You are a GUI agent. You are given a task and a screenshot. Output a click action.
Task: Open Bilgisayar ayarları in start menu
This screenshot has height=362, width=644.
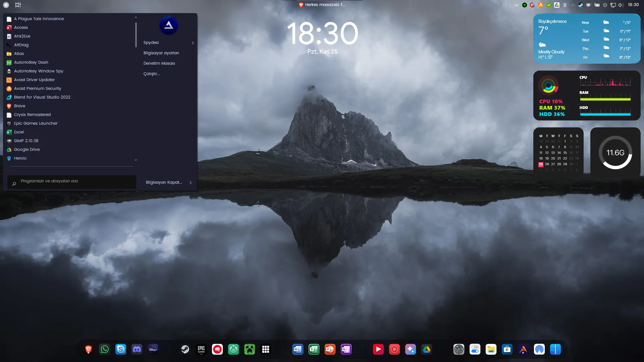tap(161, 53)
